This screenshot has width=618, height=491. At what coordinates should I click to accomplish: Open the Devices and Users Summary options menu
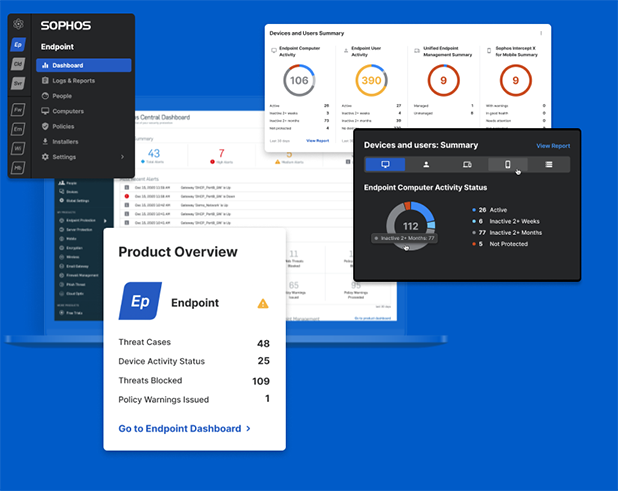coord(543,34)
